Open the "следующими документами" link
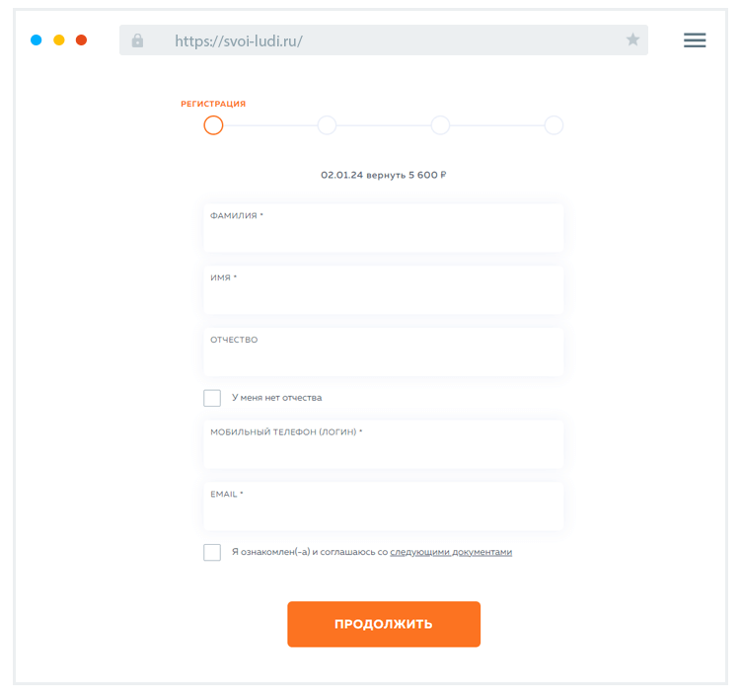This screenshot has width=741, height=700. tap(451, 552)
